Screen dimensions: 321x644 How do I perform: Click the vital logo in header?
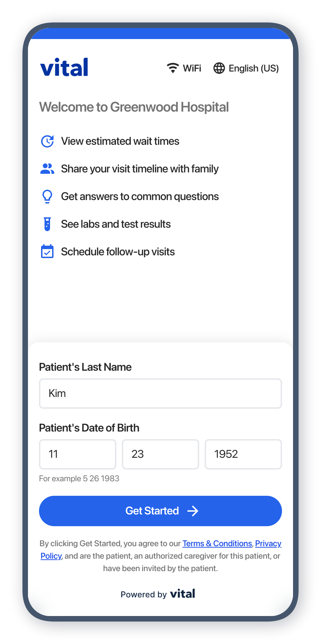point(64,67)
